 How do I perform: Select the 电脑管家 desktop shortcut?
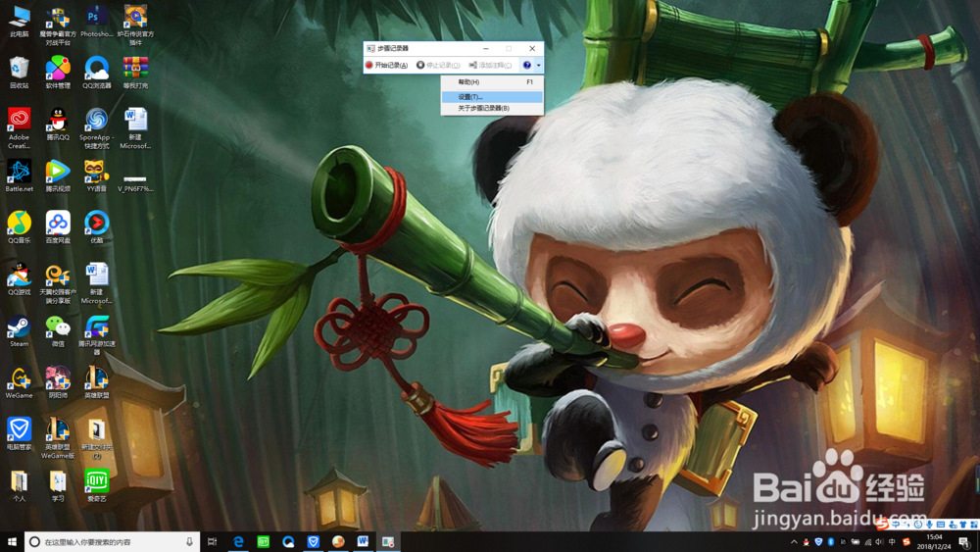click(20, 434)
